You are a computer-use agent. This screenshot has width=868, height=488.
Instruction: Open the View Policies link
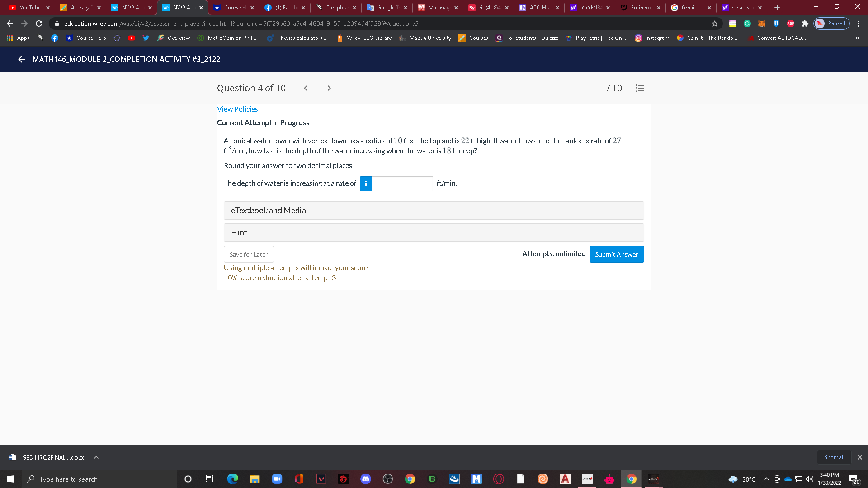point(237,109)
